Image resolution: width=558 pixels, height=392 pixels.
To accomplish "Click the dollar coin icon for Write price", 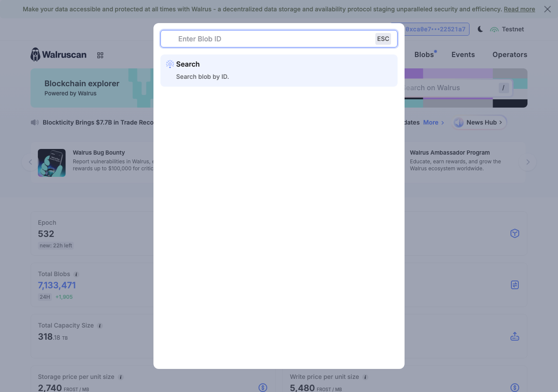I will [515, 388].
